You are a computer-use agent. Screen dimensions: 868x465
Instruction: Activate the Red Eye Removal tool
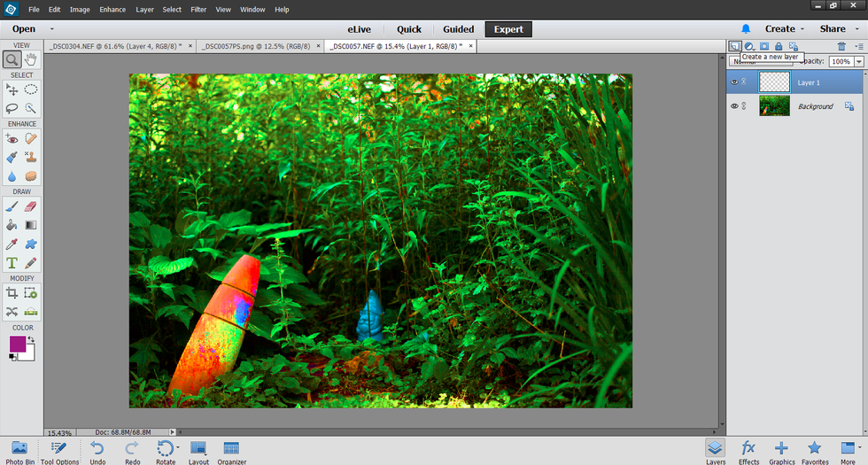(12, 138)
